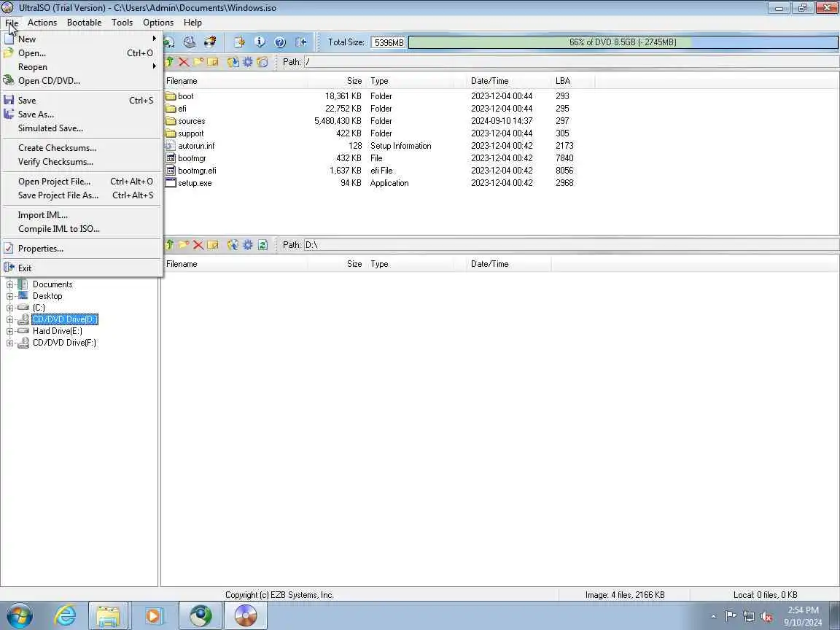Open Internet Explorer from the taskbar
This screenshot has height=630, width=840.
click(65, 615)
